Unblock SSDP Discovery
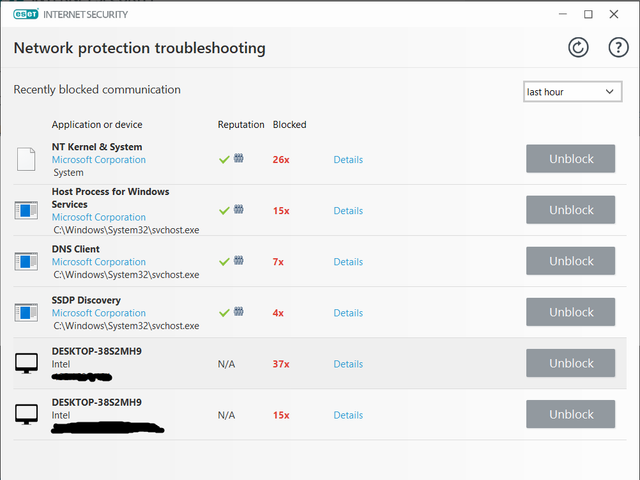The height and width of the screenshot is (480, 640). point(571,312)
